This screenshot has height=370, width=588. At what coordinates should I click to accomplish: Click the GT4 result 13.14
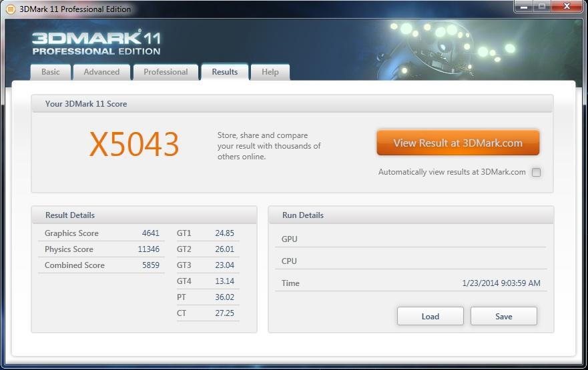(x=225, y=281)
